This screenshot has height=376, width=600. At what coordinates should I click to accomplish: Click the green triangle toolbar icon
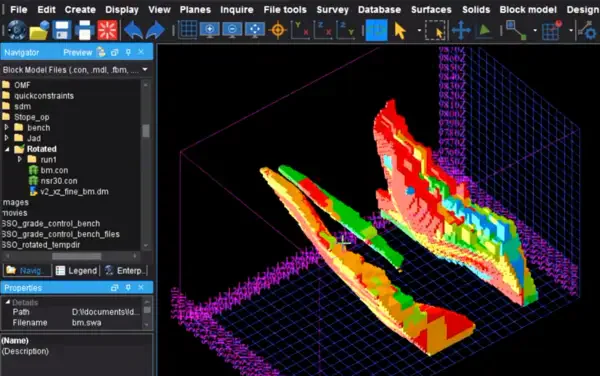pos(484,31)
